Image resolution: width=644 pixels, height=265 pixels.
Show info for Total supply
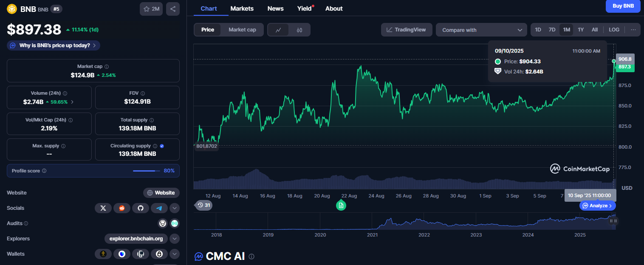pos(152,120)
